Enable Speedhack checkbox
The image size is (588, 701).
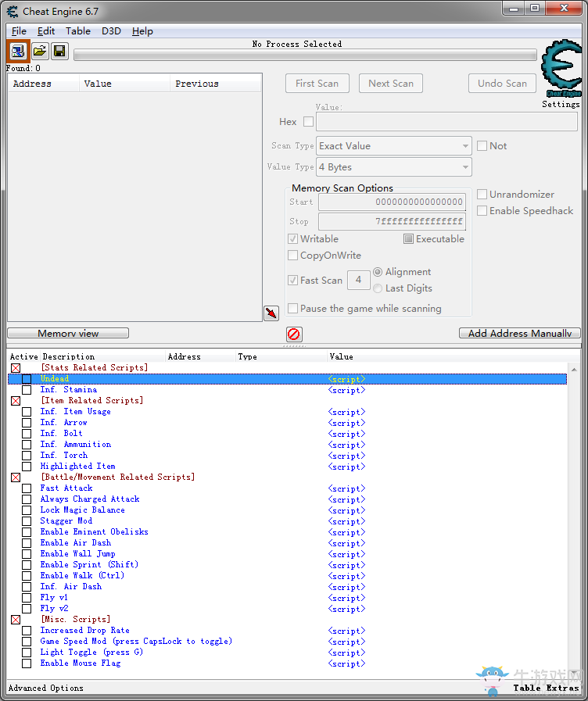pos(482,210)
